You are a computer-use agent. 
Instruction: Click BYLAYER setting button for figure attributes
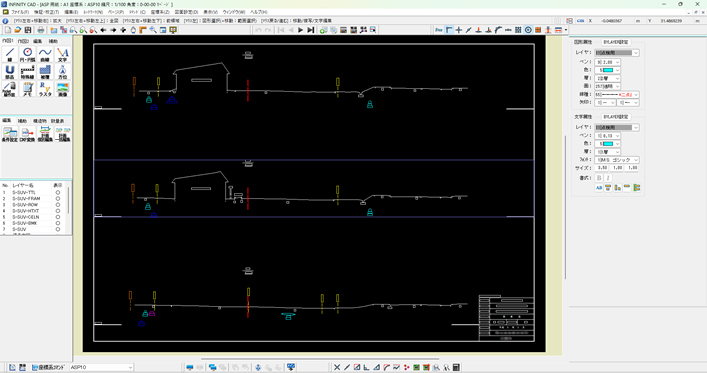click(x=615, y=42)
